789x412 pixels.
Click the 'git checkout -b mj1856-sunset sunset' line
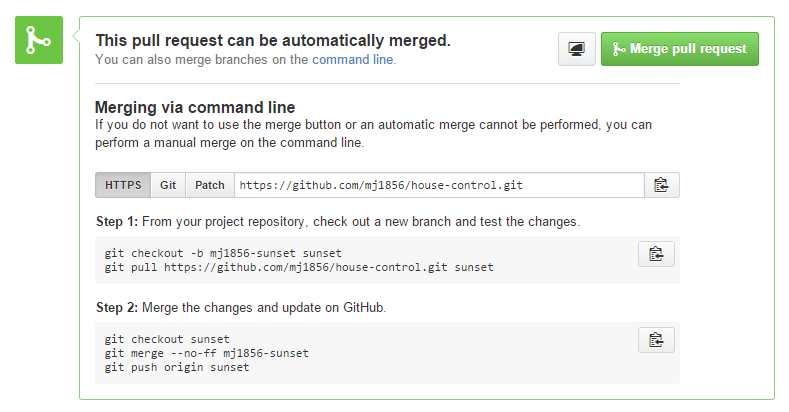point(223,253)
